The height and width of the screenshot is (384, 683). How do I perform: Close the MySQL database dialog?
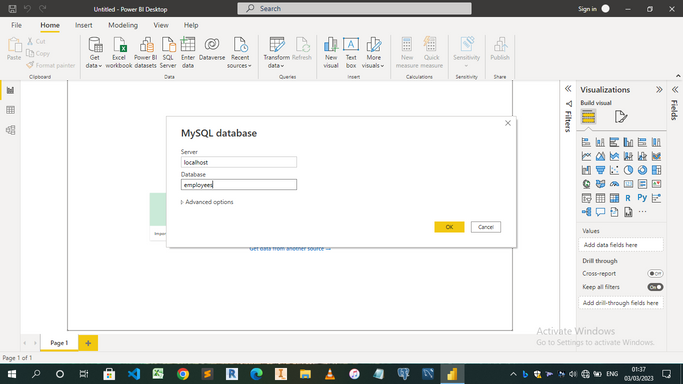[x=508, y=123]
